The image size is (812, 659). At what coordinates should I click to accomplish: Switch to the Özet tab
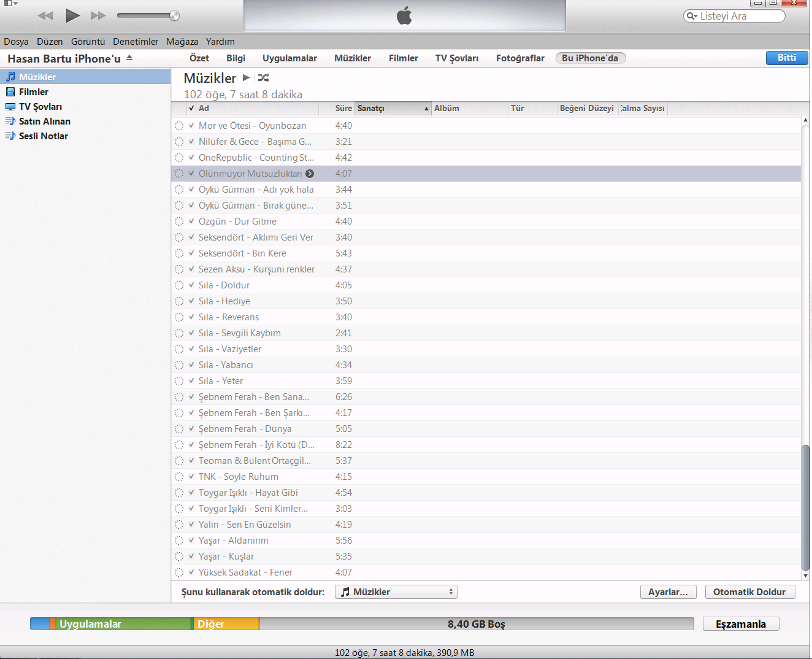tap(199, 58)
